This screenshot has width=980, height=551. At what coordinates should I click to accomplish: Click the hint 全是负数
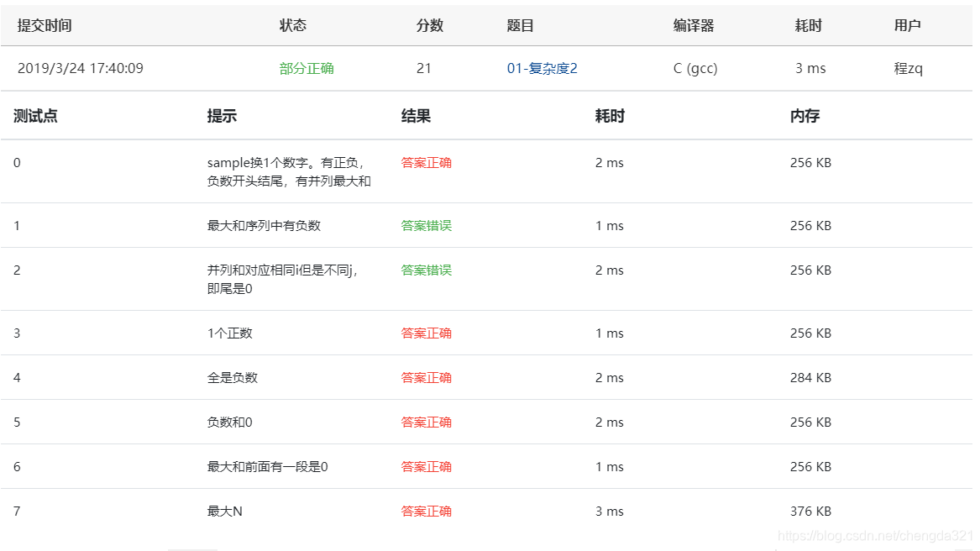click(x=232, y=378)
